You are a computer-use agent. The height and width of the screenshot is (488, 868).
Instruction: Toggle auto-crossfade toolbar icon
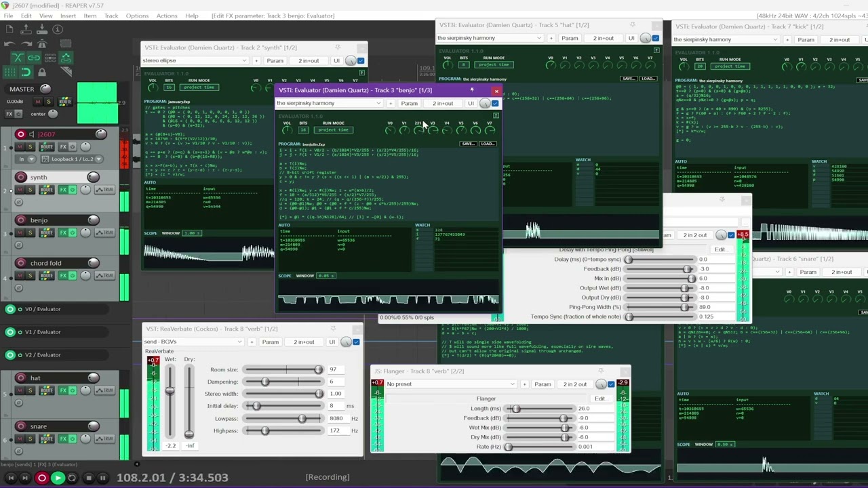(x=18, y=58)
